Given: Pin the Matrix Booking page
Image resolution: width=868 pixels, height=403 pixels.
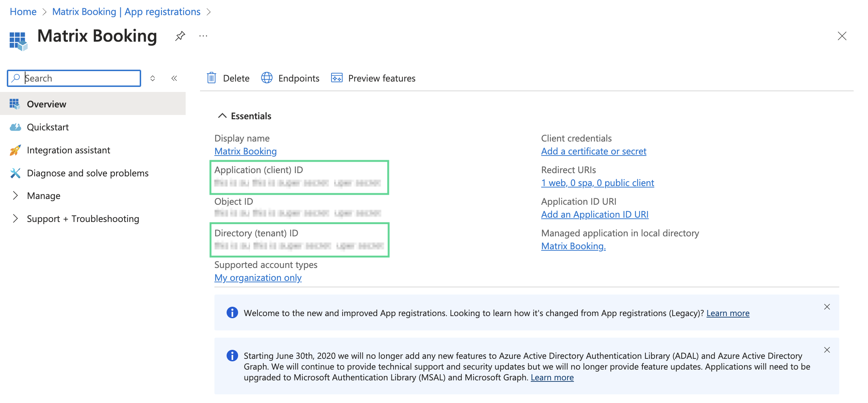Looking at the screenshot, I should (180, 36).
